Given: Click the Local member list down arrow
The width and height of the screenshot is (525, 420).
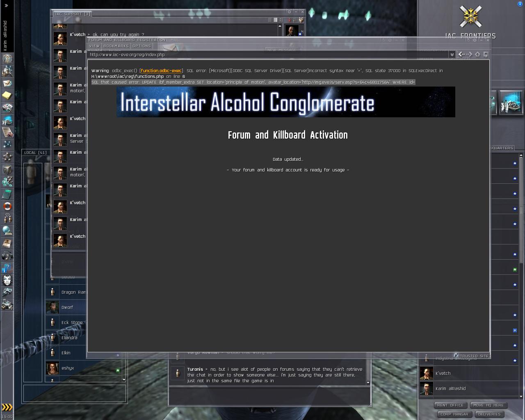Looking at the screenshot, I should (124, 380).
